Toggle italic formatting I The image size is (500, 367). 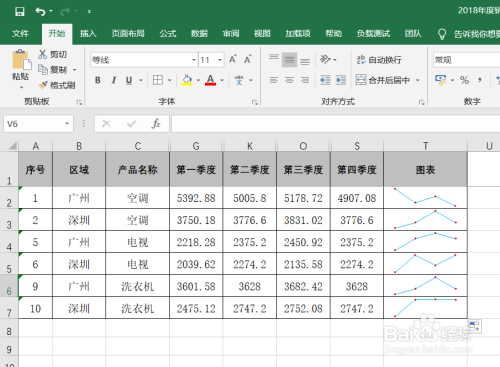[114, 80]
